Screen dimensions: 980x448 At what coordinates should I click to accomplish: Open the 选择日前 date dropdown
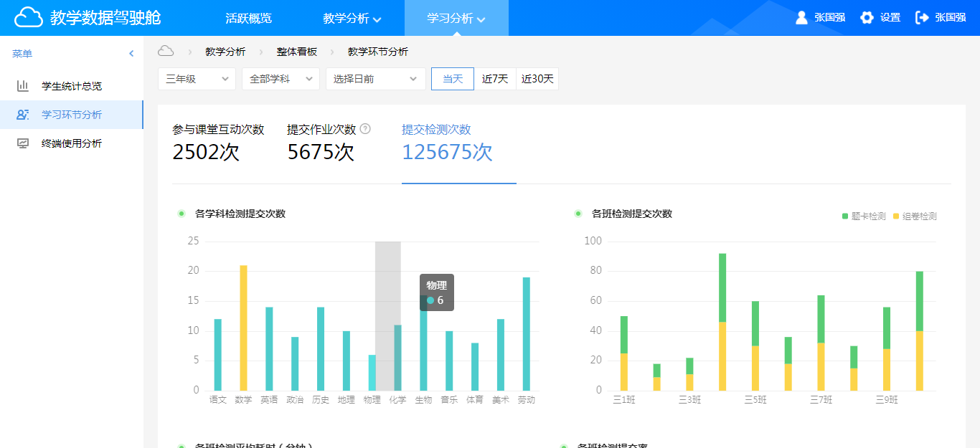(375, 79)
